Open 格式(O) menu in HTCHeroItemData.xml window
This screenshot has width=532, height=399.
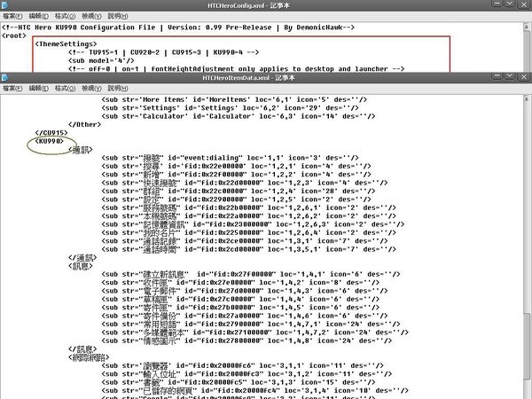[x=65, y=88]
